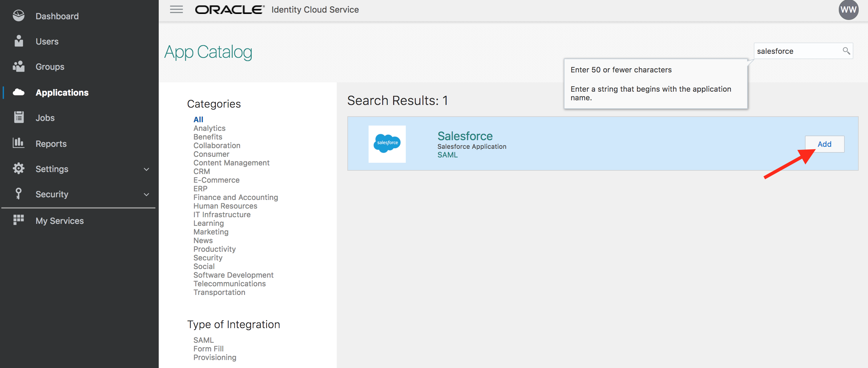Select the Human Resources category

225,206
